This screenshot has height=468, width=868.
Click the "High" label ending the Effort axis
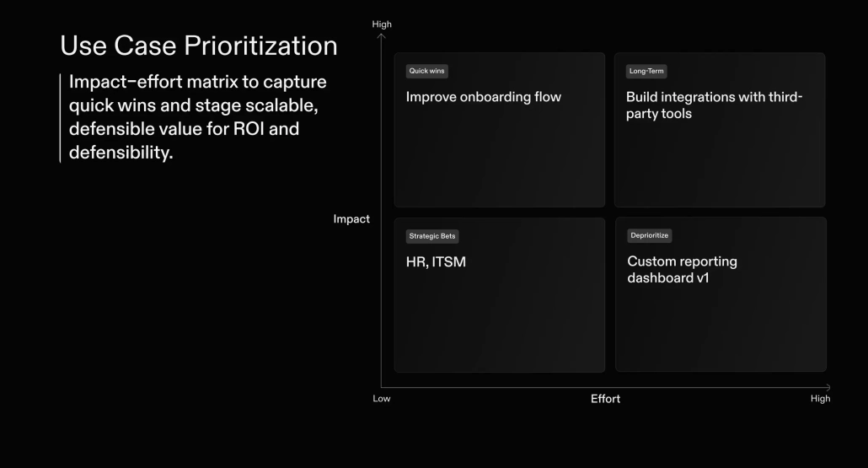820,399
